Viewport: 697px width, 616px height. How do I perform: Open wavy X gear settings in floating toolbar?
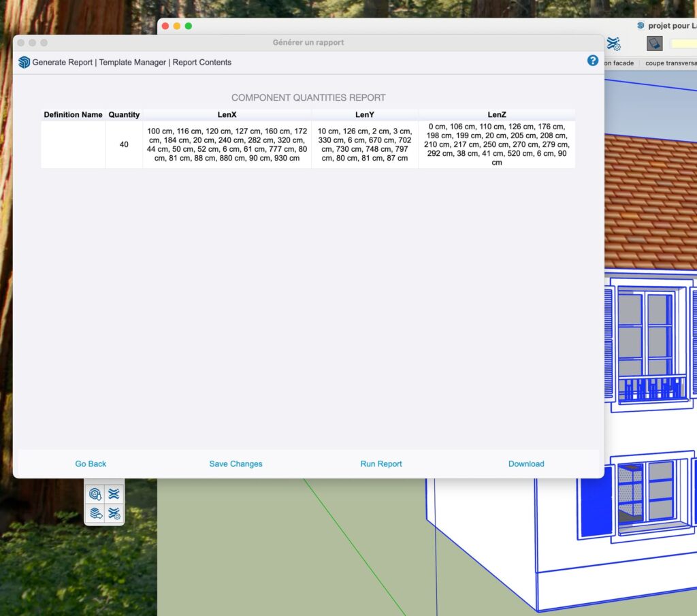(x=114, y=513)
